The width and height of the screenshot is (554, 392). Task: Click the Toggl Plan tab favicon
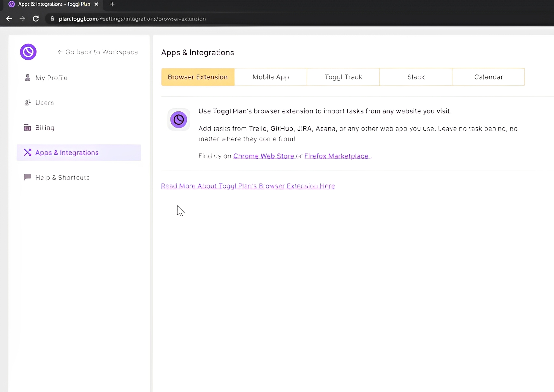click(12, 4)
